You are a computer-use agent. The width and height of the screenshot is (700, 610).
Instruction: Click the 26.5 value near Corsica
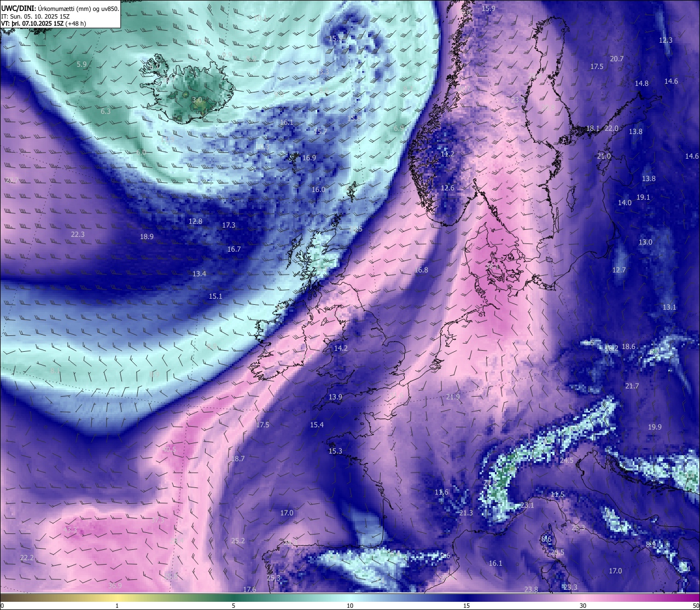pyautogui.click(x=557, y=553)
